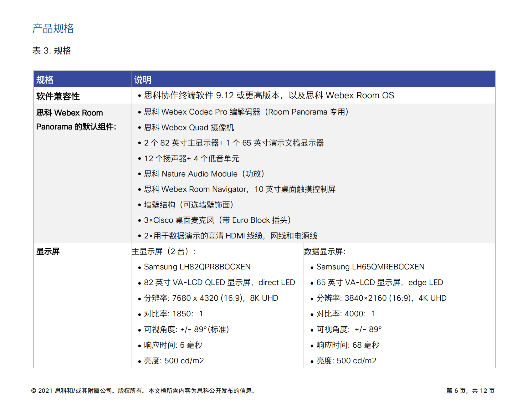Click the 规格 column header
Screen dimensions: 532x419
pos(45,80)
